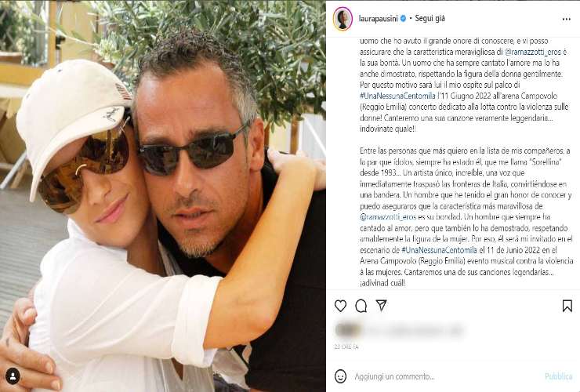Click the Pubblica button
Viewport: 580px width, 392px height.
coord(559,376)
